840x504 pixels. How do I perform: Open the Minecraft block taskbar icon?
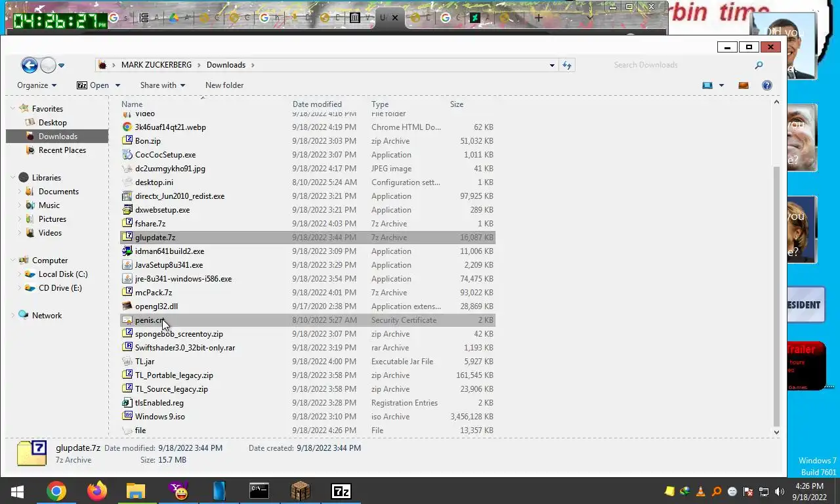tap(300, 491)
